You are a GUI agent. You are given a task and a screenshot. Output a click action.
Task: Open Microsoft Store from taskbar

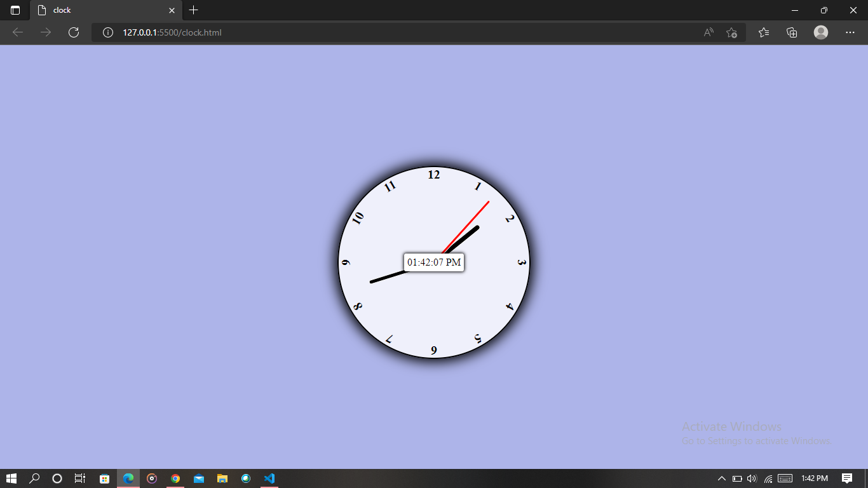pyautogui.click(x=105, y=478)
